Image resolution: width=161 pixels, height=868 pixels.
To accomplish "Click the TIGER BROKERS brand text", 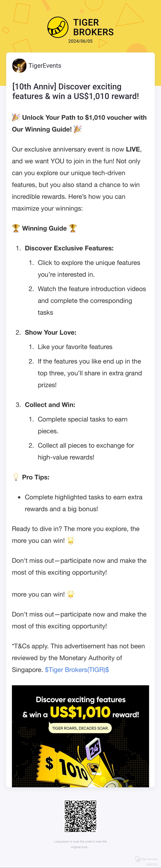I will click(x=93, y=27).
